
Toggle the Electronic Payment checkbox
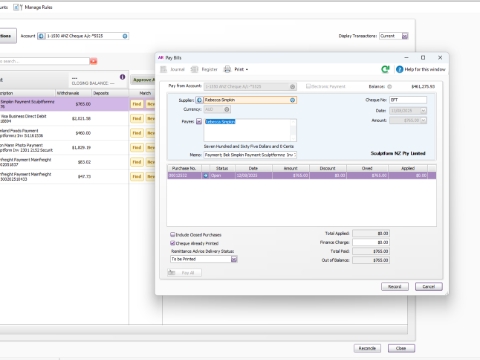[x=308, y=86]
